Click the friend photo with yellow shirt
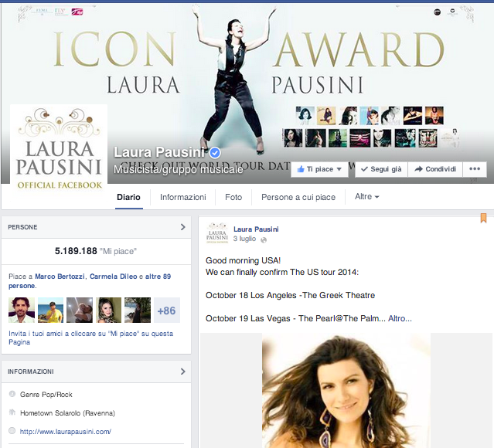Screen dimensions: 494x448 click(x=51, y=310)
